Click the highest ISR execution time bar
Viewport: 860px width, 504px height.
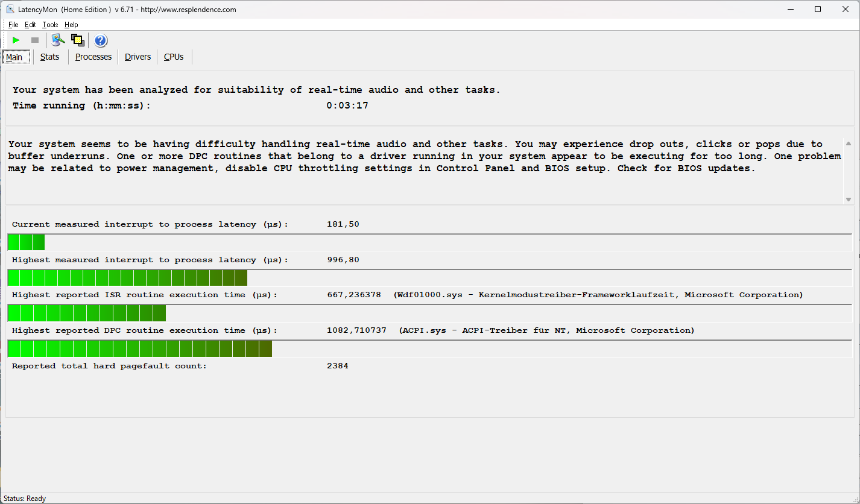pyautogui.click(x=429, y=313)
